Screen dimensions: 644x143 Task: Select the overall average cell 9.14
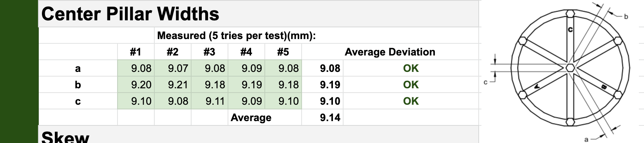(x=322, y=118)
